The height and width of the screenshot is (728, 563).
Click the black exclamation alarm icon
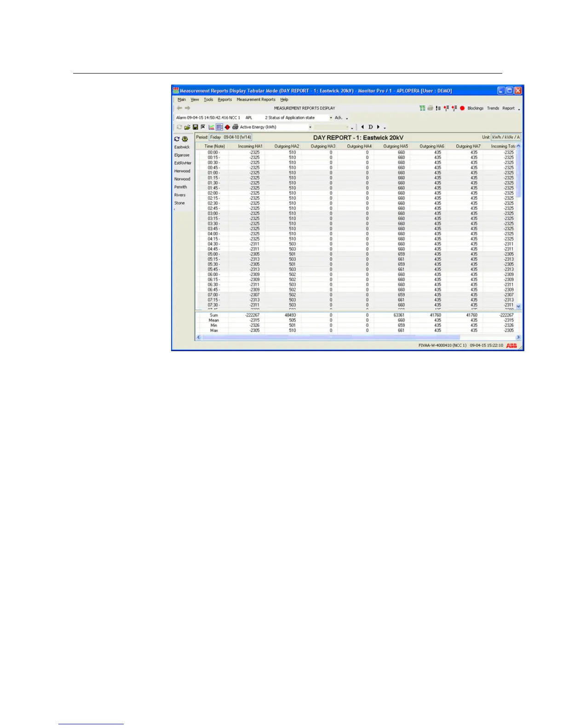coord(438,108)
